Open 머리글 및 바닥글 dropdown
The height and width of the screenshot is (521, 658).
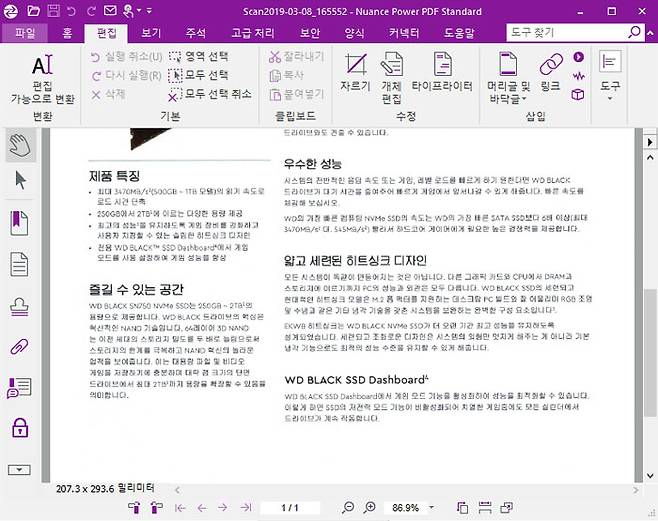[508, 78]
